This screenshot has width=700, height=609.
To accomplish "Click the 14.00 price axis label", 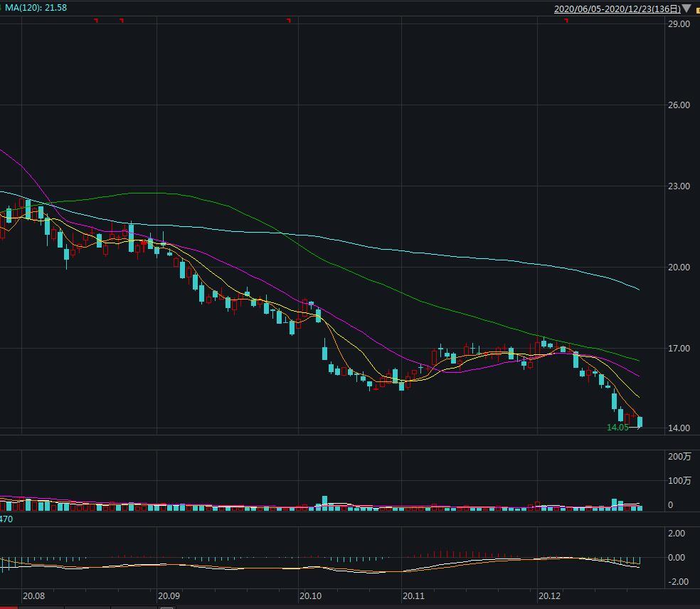I will pyautogui.click(x=679, y=428).
